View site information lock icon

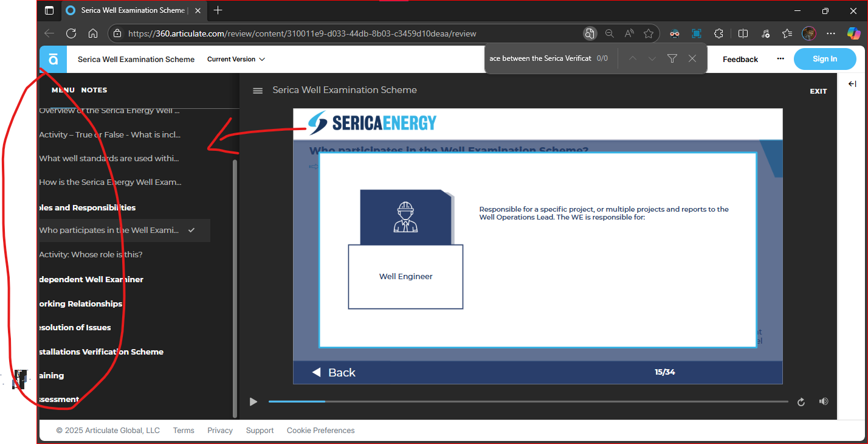coord(117,33)
